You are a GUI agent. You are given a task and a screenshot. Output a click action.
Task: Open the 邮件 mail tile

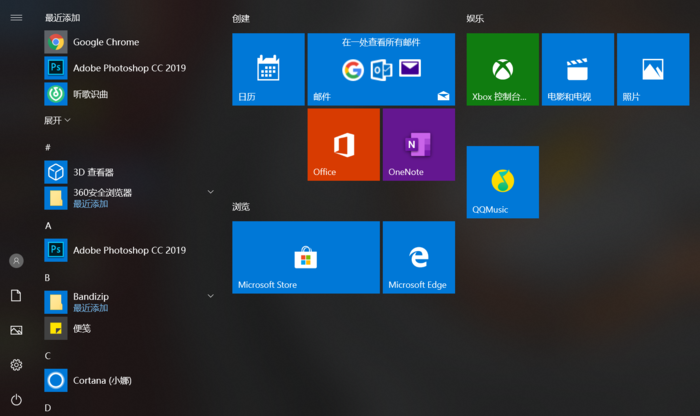[x=381, y=69]
